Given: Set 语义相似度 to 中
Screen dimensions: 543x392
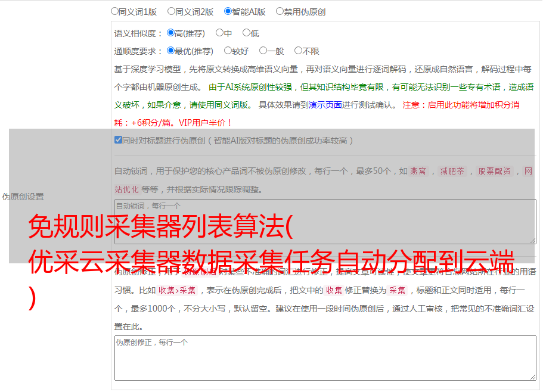Looking at the screenshot, I should [x=219, y=33].
